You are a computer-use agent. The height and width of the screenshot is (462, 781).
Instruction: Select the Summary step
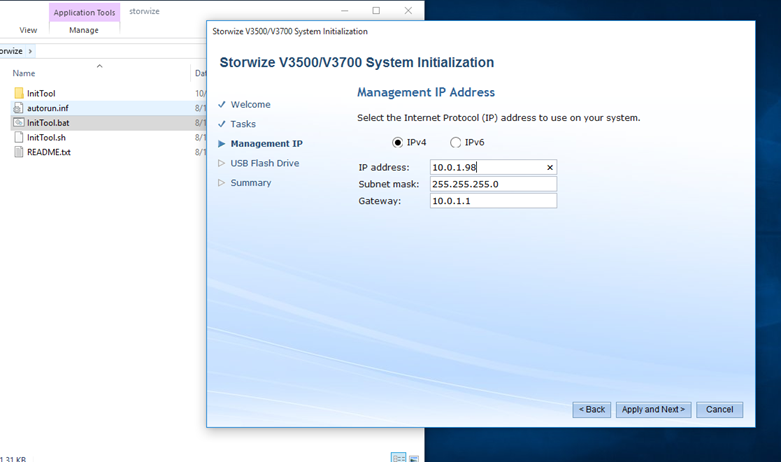click(251, 183)
